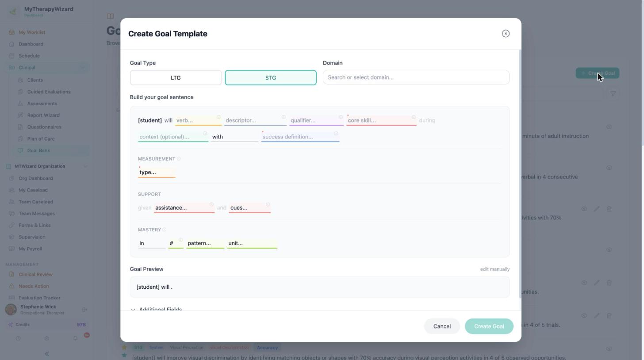Screen dimensions: 644x360
Task: Open the cues support field
Action: point(249,208)
